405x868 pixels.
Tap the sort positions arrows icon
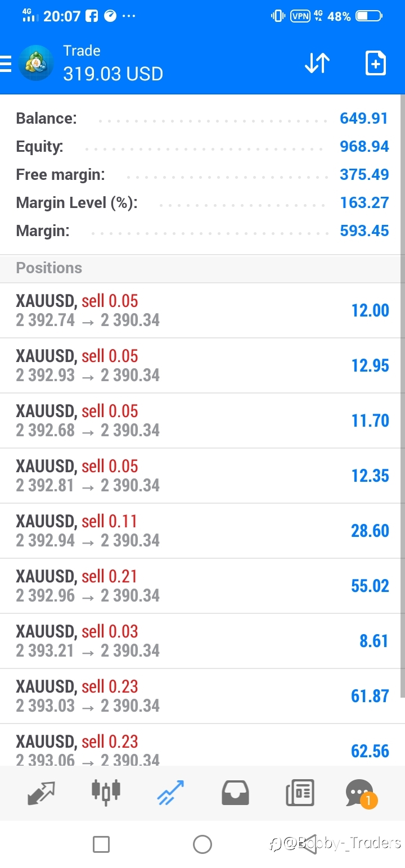(317, 63)
